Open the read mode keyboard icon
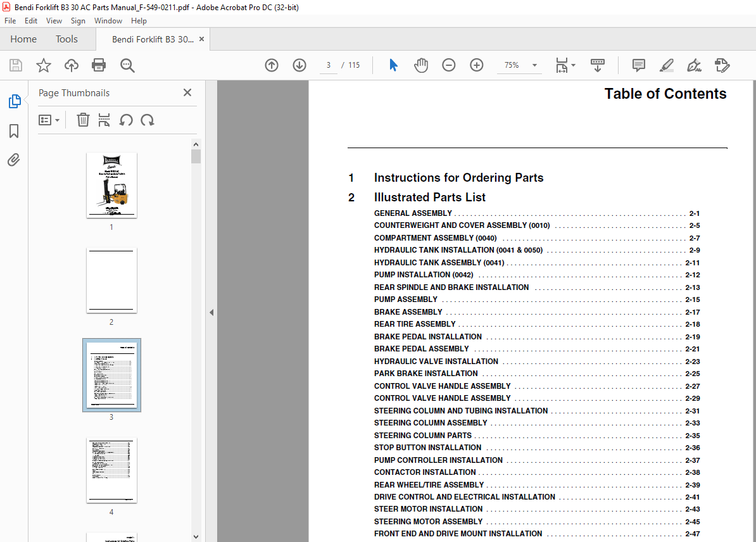 [597, 65]
